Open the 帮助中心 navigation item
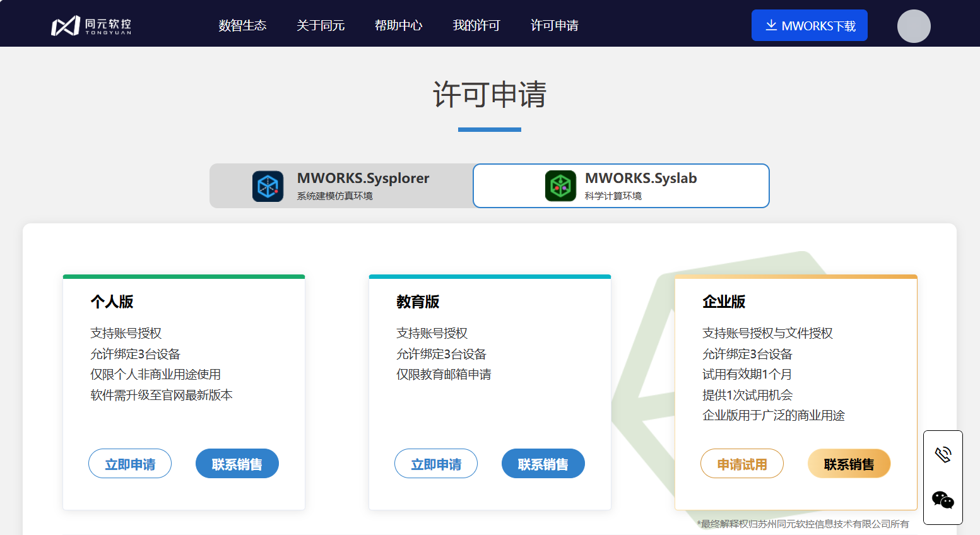The image size is (980, 535). [x=398, y=25]
